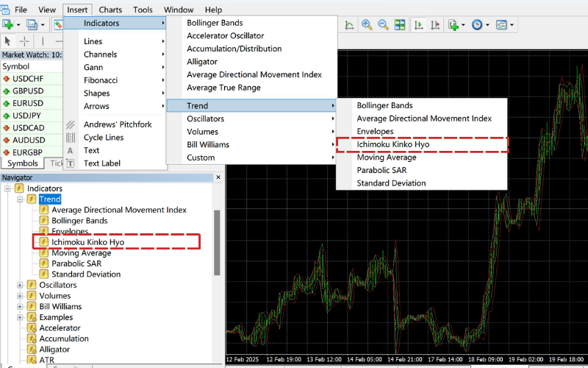Select the arrow cursor tool
This screenshot has width=588, height=368.
(x=8, y=41)
